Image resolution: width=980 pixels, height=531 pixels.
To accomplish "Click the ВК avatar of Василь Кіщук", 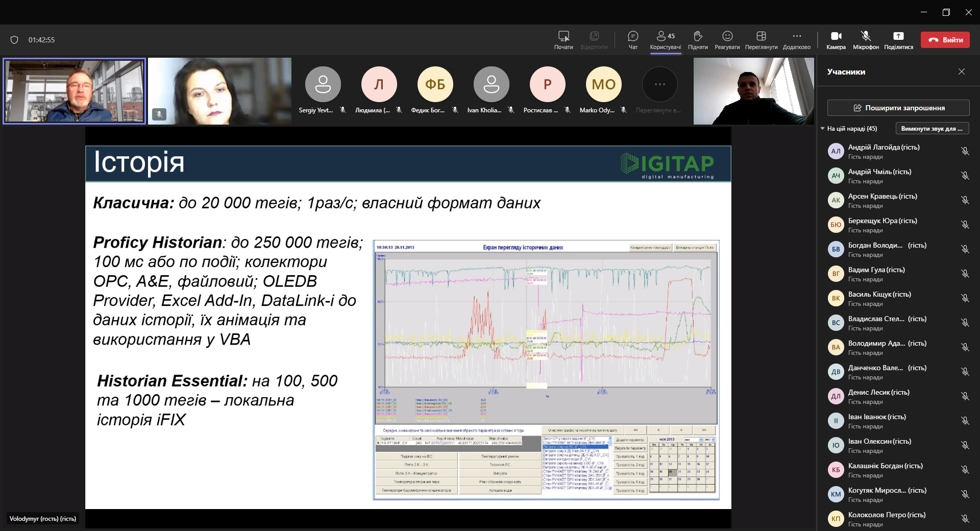I will tap(836, 298).
